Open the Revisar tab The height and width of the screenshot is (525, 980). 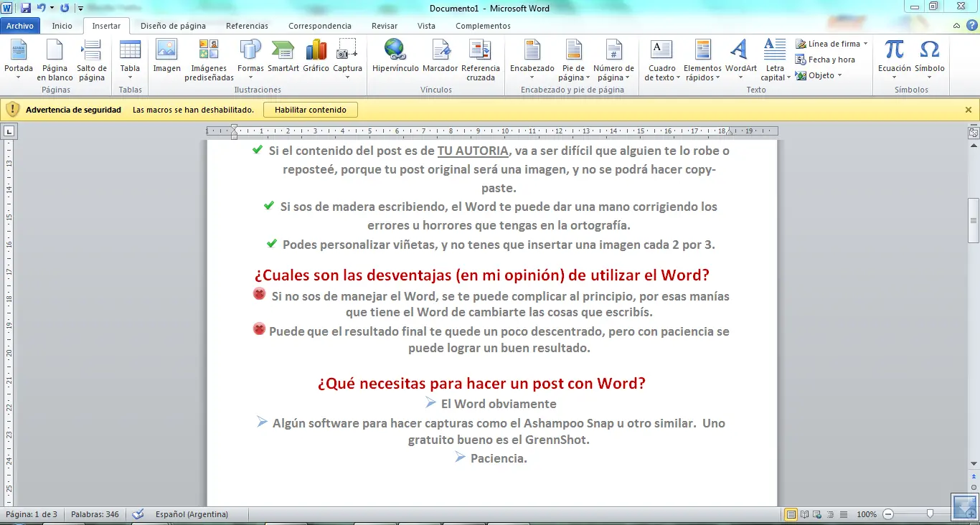(x=385, y=26)
